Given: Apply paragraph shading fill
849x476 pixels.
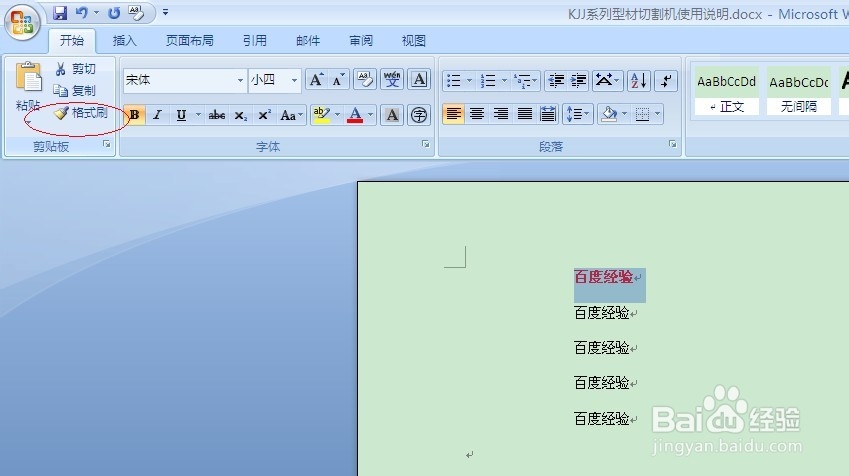Looking at the screenshot, I should pos(609,114).
